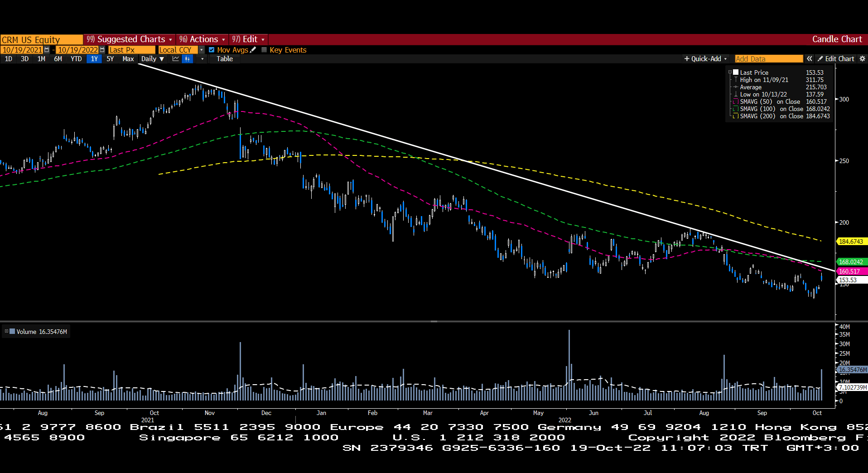868x473 pixels.
Task: Click the Add Data input field
Action: pyautogui.click(x=769, y=59)
